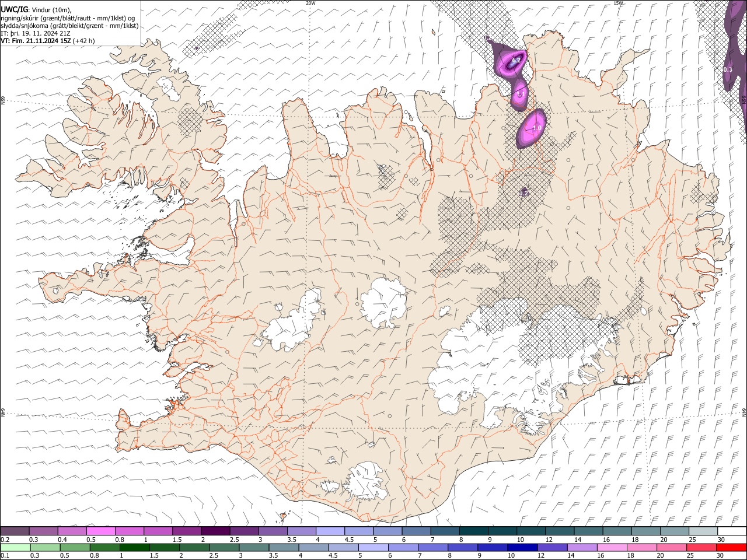Click the 'rigning/skúrir' legend description line

[x=68, y=17]
